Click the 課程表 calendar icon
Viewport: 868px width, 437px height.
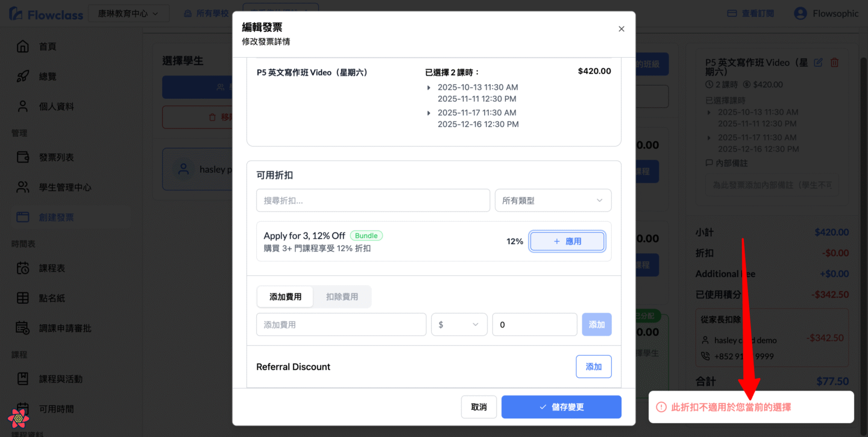click(x=22, y=268)
